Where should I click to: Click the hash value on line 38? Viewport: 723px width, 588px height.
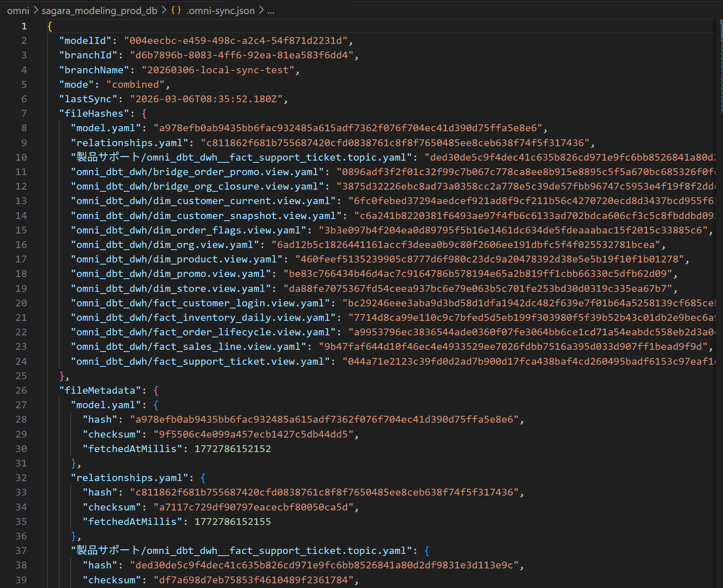(325, 565)
